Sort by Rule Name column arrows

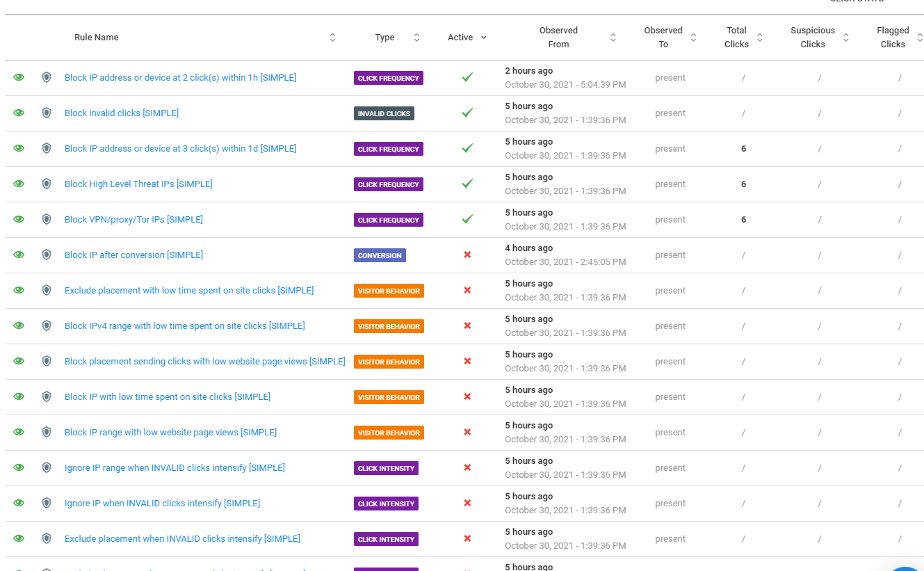332,38
